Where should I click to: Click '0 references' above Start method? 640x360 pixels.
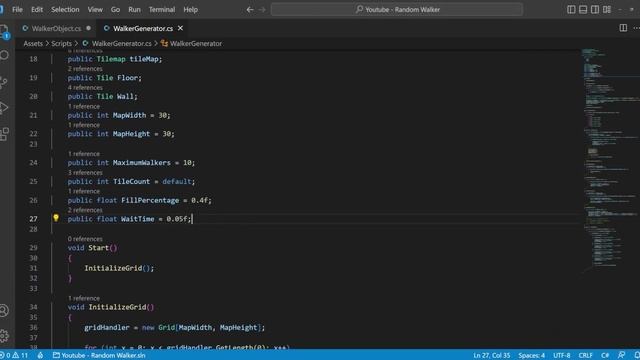tap(85, 239)
